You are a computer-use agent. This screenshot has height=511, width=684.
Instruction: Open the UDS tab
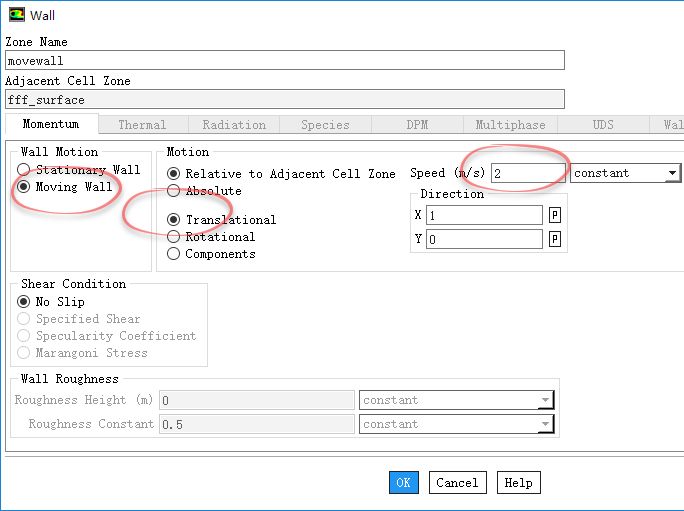click(x=603, y=125)
